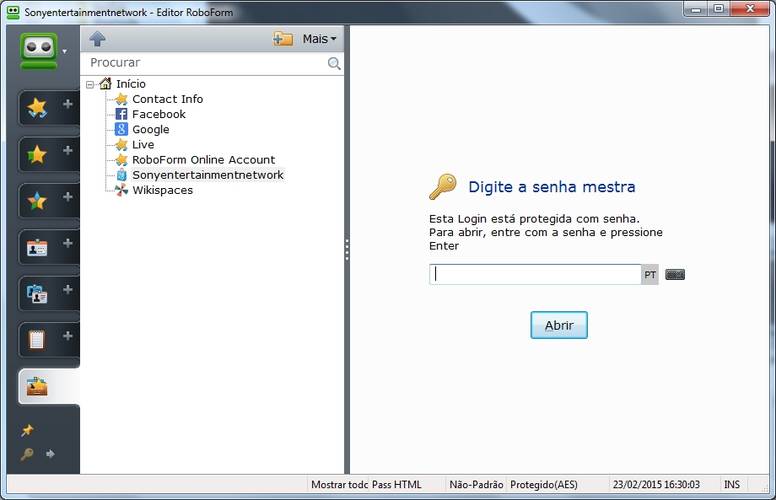The image size is (776, 500).
Task: Create new folder icon in toolbar
Action: click(x=283, y=39)
